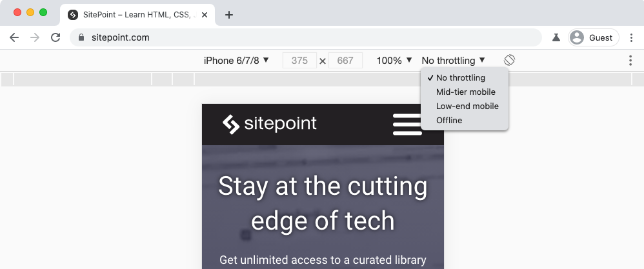Viewport: 644px width, 269px height.
Task: Open the Chrome Labs flask icon
Action: 556,38
